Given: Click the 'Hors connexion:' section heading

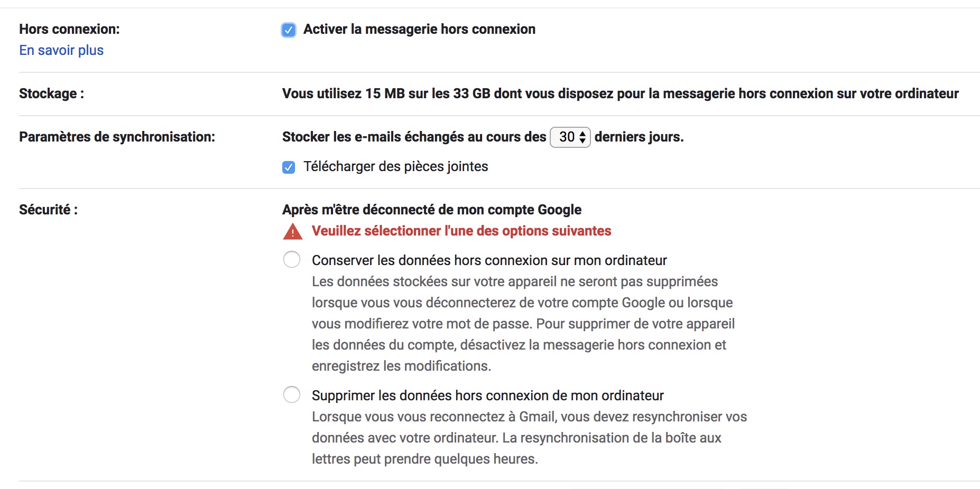Looking at the screenshot, I should pos(69,30).
